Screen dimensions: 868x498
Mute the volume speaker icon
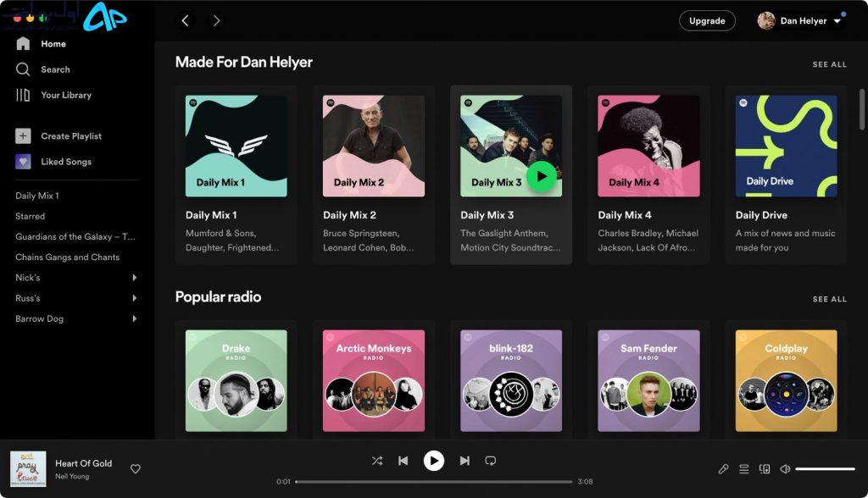coord(785,469)
